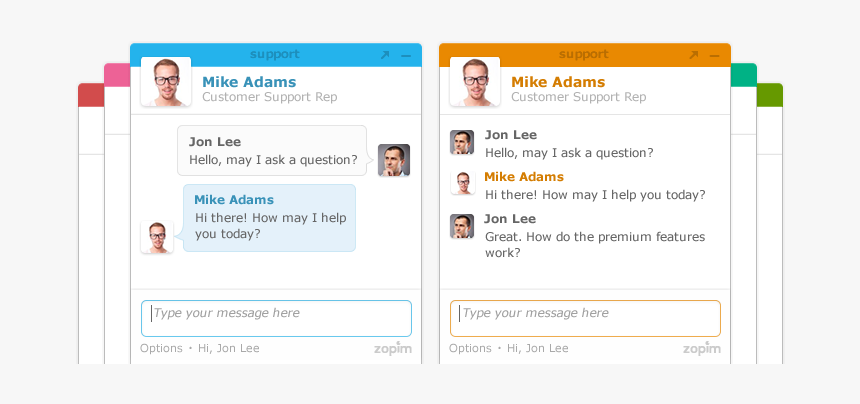The height and width of the screenshot is (404, 860).
Task: Click the zopim logo in orange chat
Action: (x=702, y=348)
